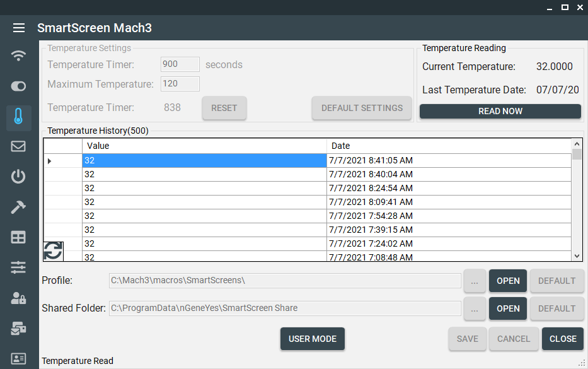Select the Date column header

point(449,146)
